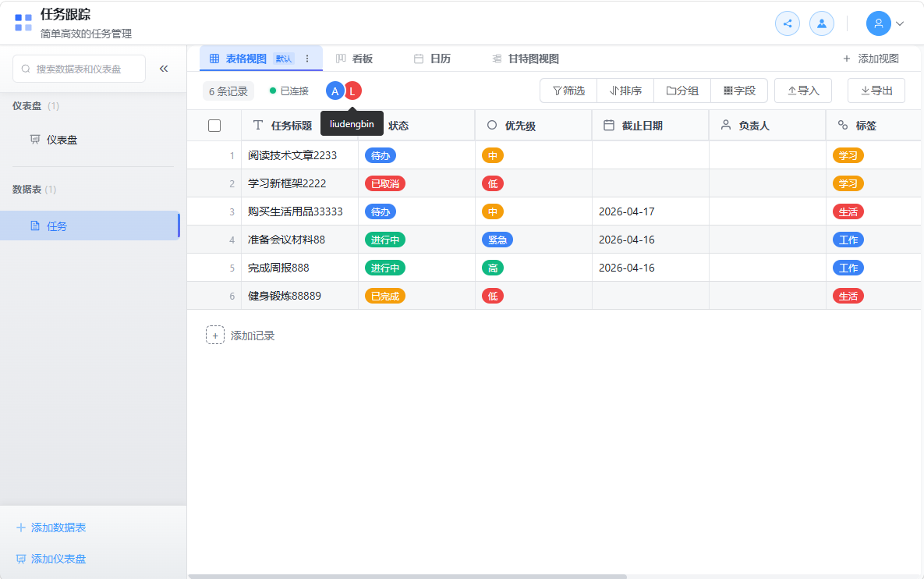Click the red 'L' collaborator avatar

tap(353, 91)
